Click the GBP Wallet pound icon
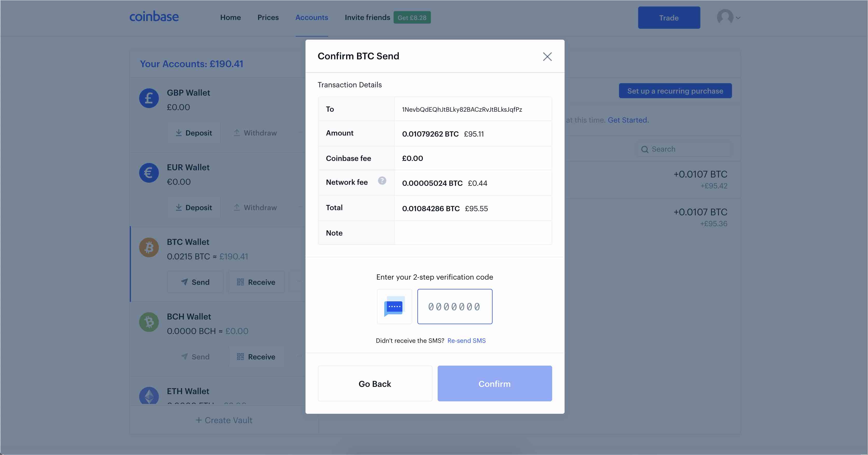The width and height of the screenshot is (868, 455). [149, 98]
